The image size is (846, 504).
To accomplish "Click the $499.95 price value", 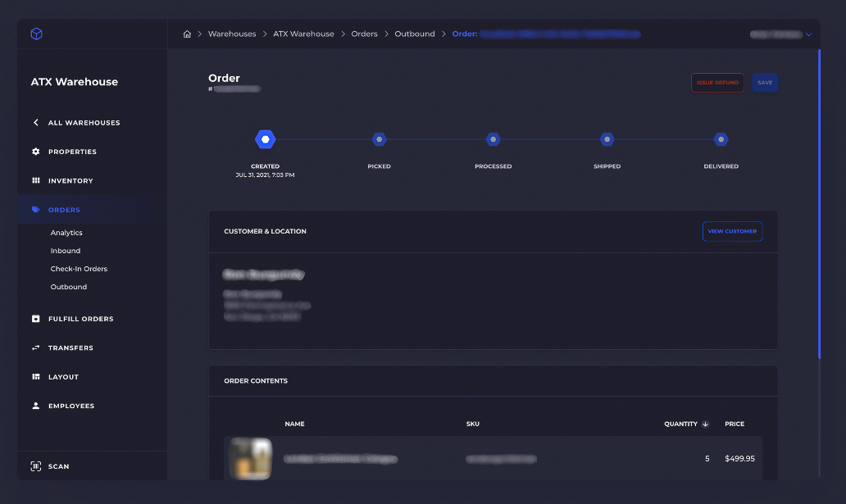I will [x=739, y=459].
